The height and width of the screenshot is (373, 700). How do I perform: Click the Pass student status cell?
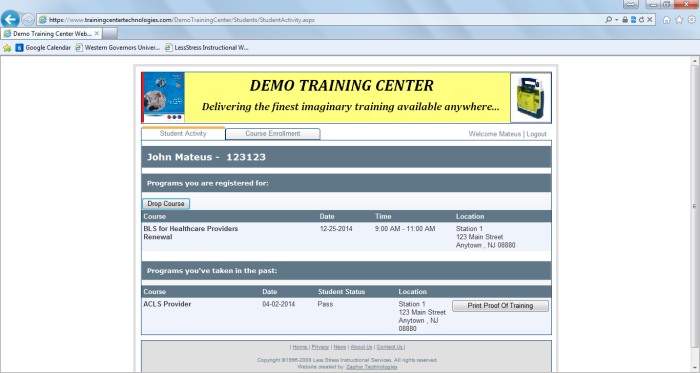(325, 304)
